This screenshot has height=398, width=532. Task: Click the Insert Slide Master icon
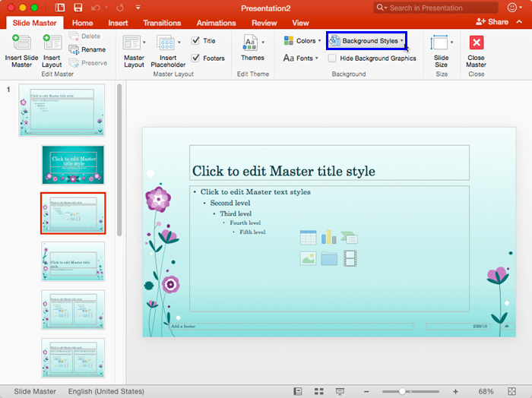21,43
